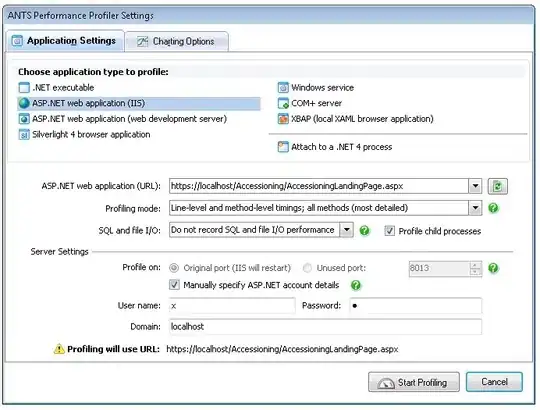
Task: Uncheck Manually specify ASP.NET account details
Action: coord(174,285)
